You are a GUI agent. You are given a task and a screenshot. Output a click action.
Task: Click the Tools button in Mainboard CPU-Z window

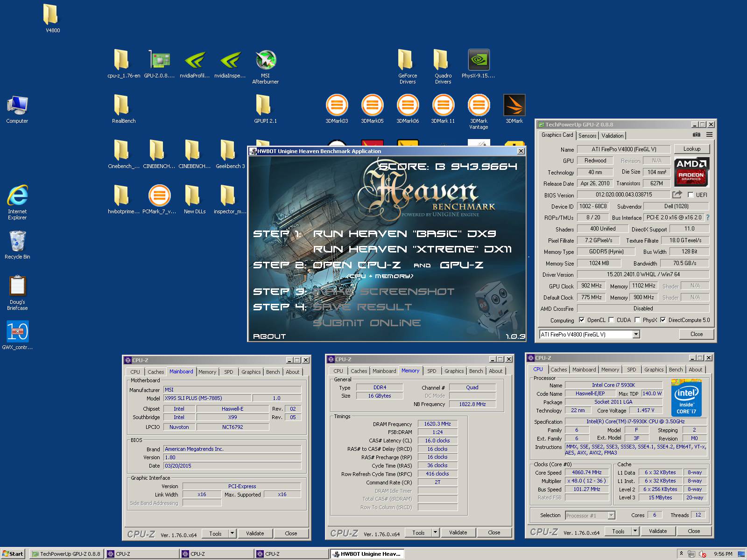215,533
